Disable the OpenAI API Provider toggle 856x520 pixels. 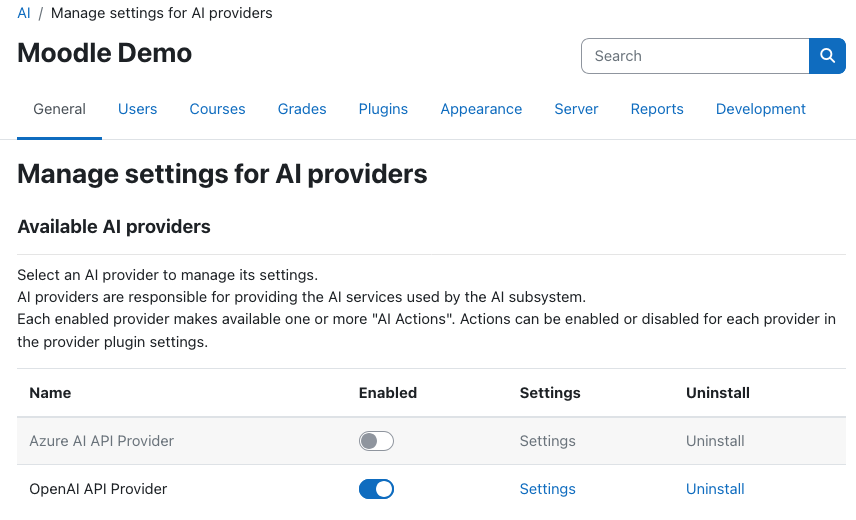(376, 489)
